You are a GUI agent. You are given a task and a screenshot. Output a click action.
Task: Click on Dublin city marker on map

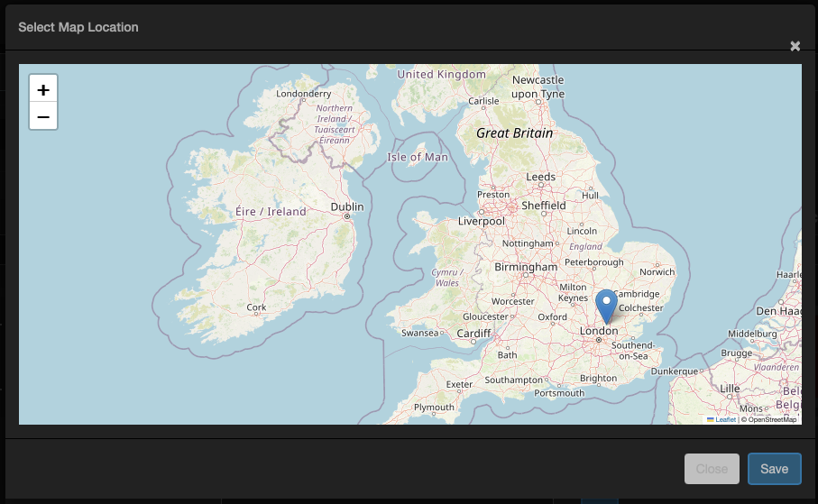click(347, 216)
